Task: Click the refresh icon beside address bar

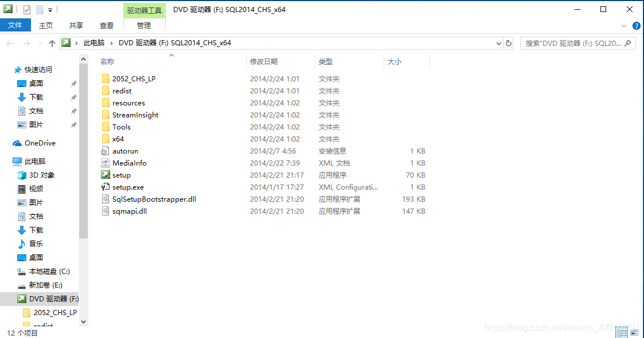Action: click(509, 43)
